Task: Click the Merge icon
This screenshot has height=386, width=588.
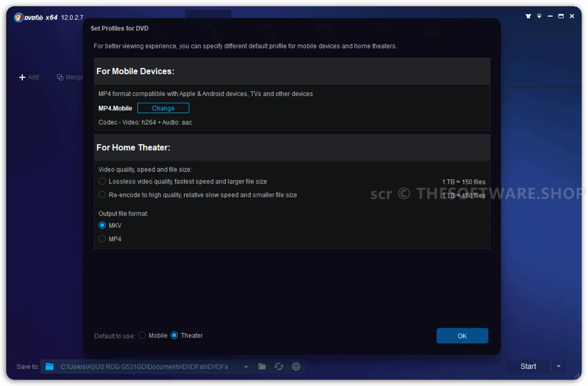Action: [x=60, y=77]
